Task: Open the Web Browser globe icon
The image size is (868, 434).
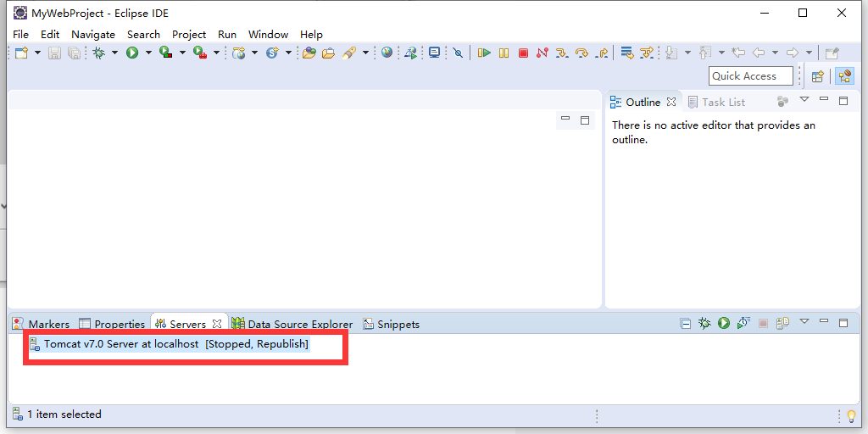Action: pos(387,53)
